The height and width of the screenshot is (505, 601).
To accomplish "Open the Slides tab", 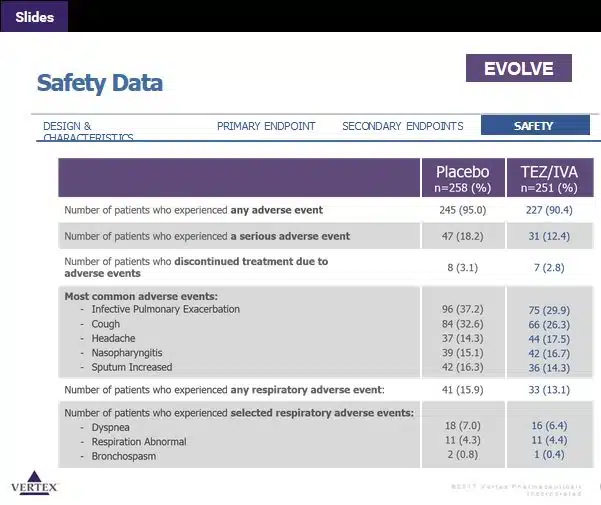I will (34, 16).
